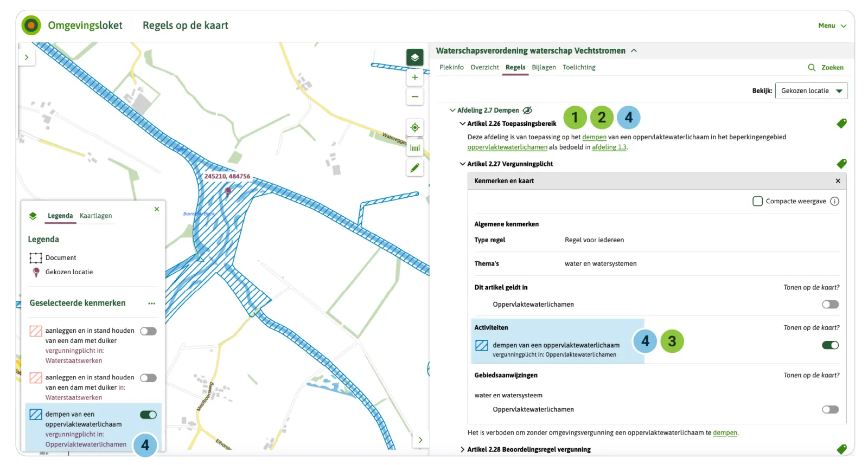Expand Artikel 2.28 Beoordelingsregel vergunning
Screen dimensions: 868x465
pos(462,449)
